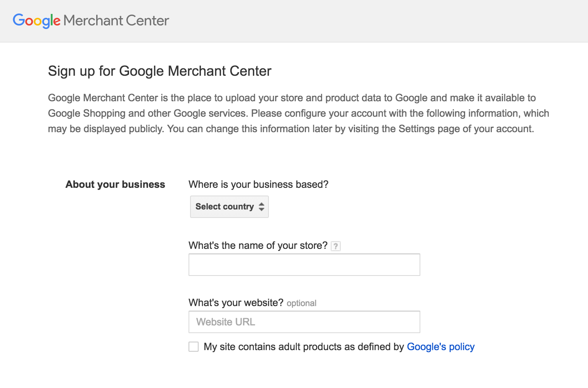Open the Google's policy link
Screen dimensions: 588x388
pos(441,347)
